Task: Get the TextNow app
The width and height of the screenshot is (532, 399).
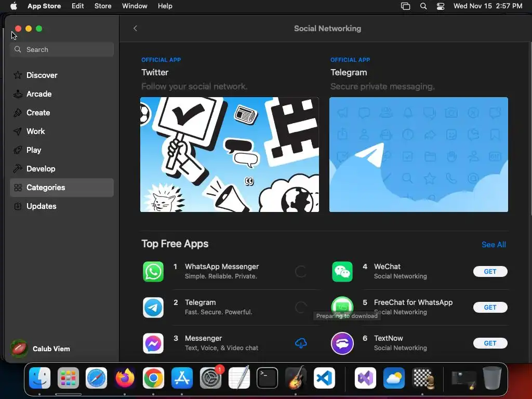Action: pos(490,343)
